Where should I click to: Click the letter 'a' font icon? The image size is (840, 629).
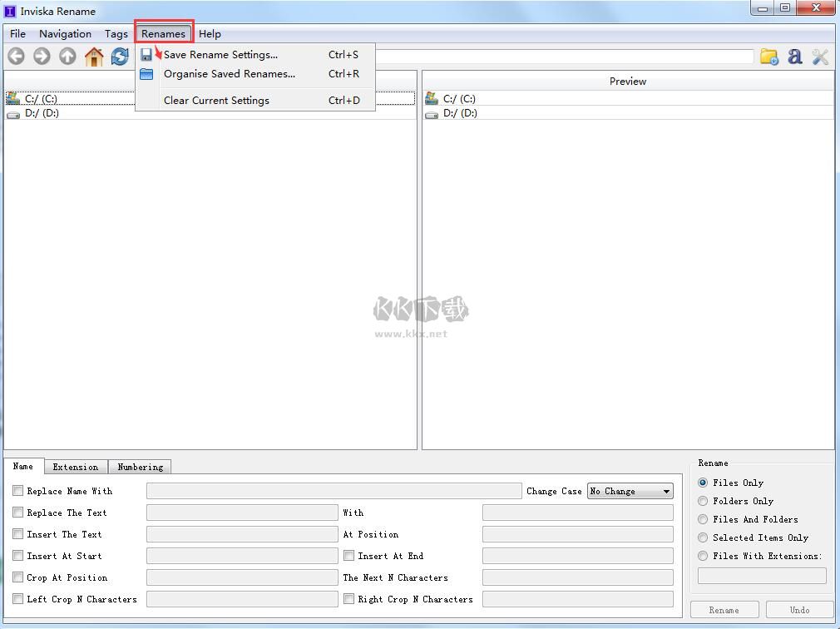click(x=795, y=56)
